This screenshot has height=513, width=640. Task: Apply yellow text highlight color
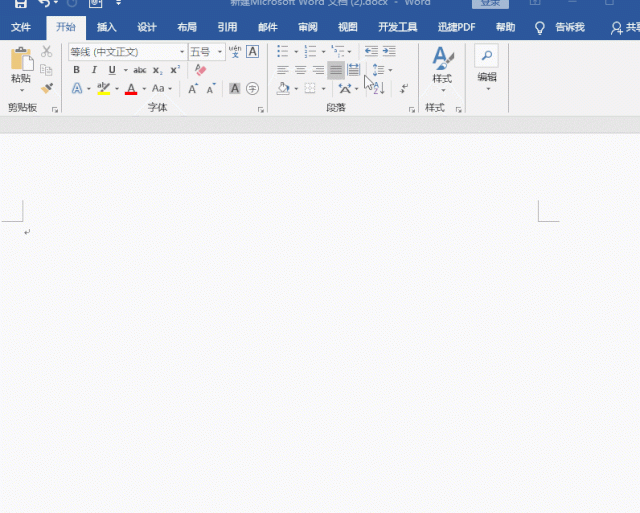tap(104, 89)
